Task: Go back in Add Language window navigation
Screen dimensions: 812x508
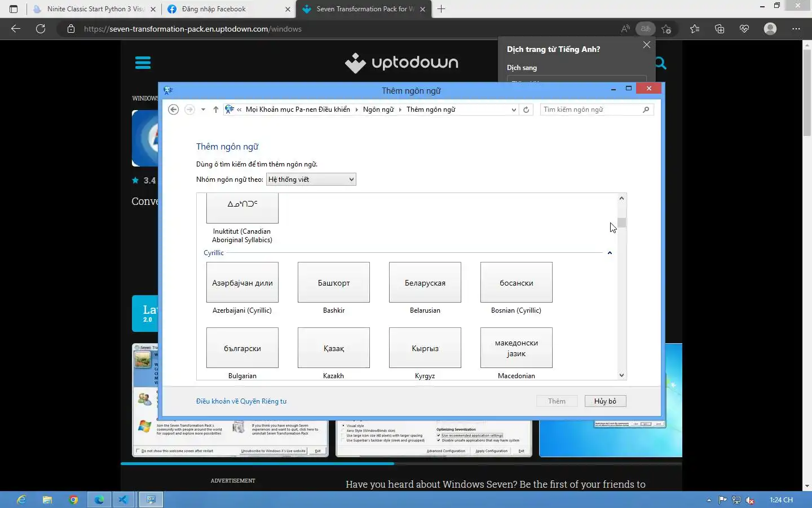Action: pos(174,110)
